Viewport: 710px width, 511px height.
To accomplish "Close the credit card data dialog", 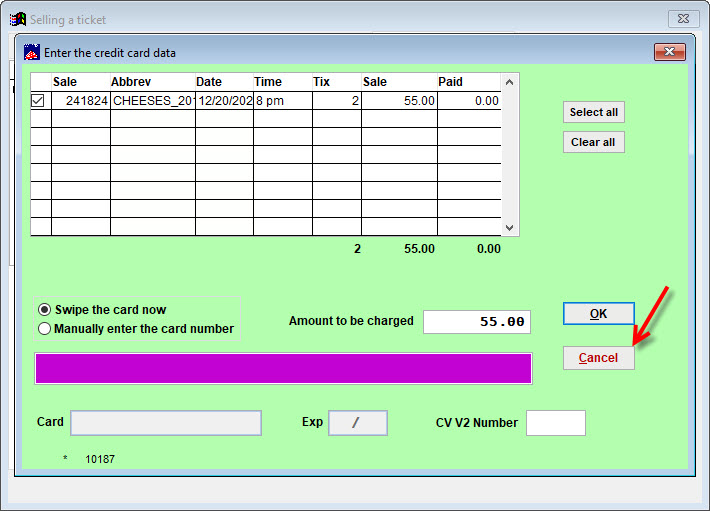I will pyautogui.click(x=668, y=52).
